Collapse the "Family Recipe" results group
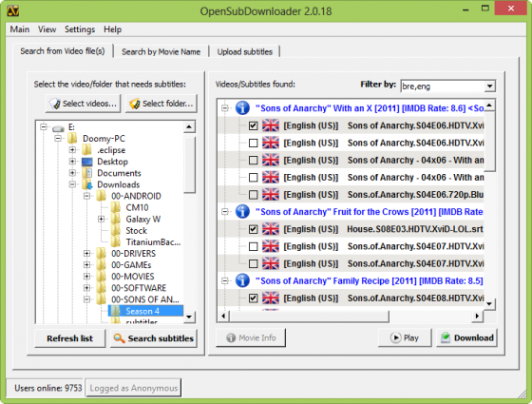The image size is (532, 404). point(224,280)
